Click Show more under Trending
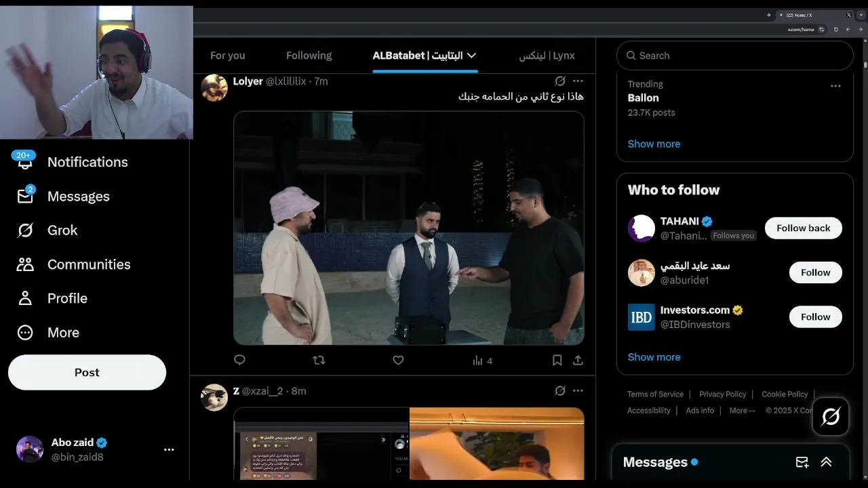The height and width of the screenshot is (488, 868). 654,144
